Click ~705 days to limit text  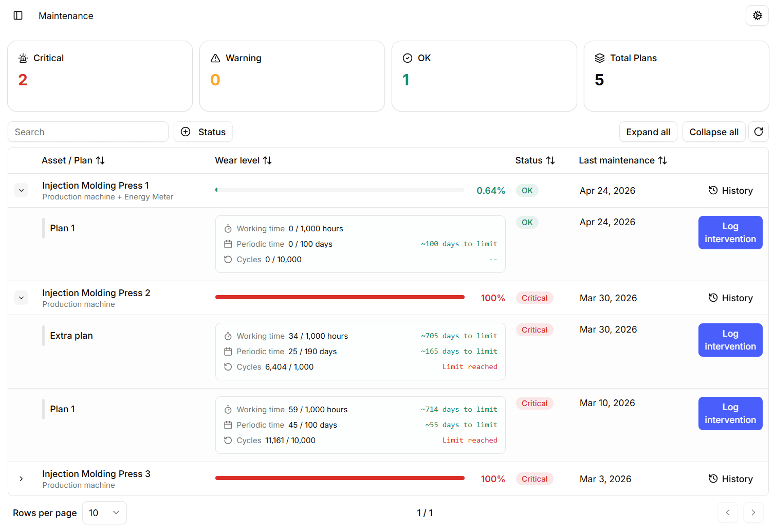[459, 336]
